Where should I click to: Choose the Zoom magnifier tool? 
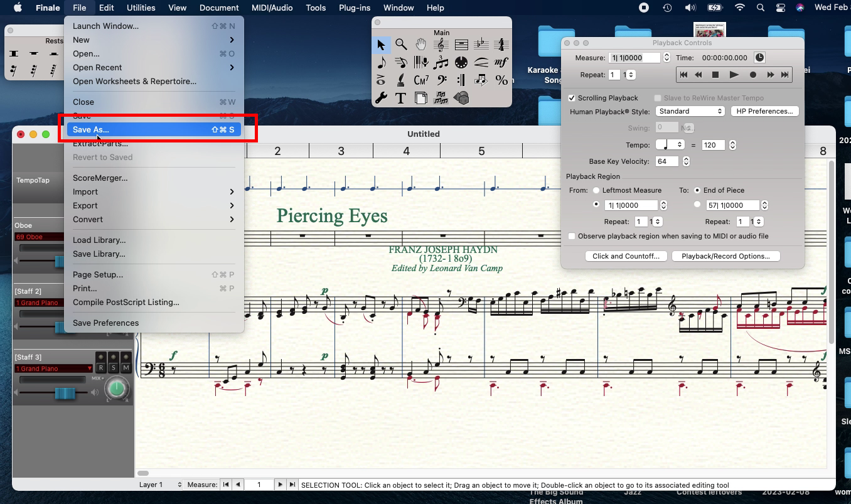401,45
